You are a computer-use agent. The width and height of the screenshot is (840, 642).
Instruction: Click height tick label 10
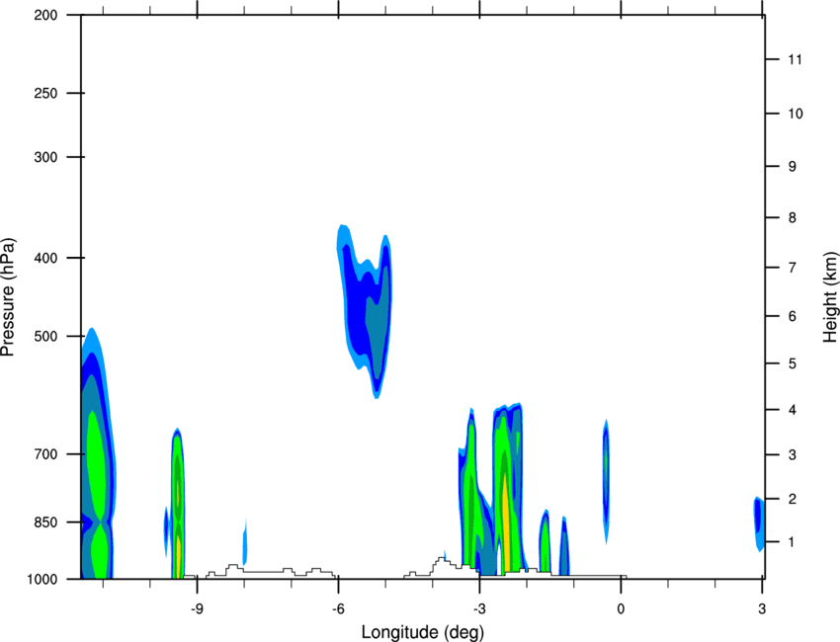click(x=796, y=114)
